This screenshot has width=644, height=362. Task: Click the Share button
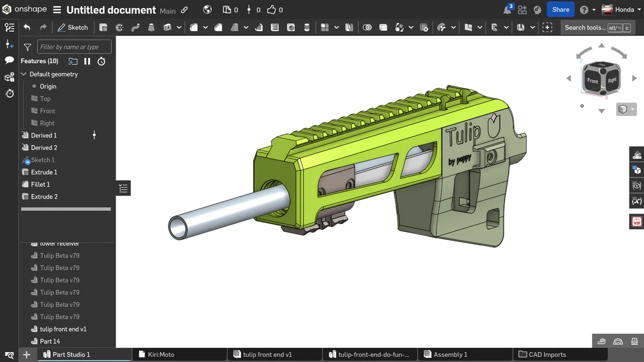click(x=561, y=10)
